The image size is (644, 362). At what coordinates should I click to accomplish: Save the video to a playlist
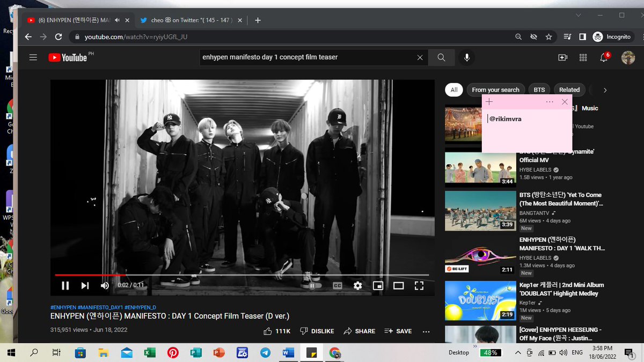[x=398, y=331]
